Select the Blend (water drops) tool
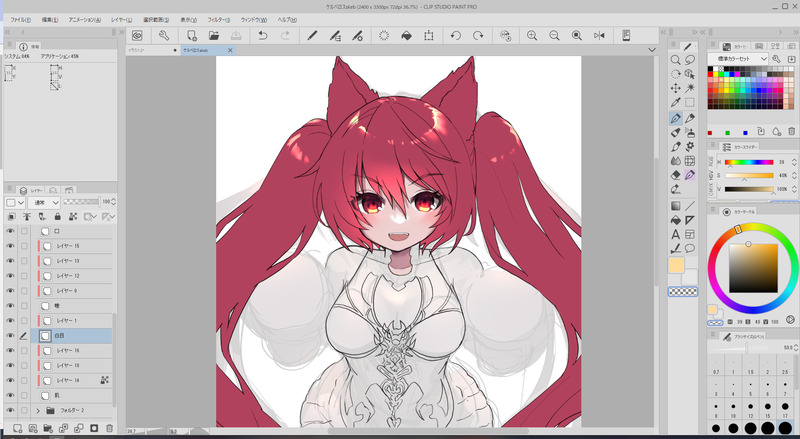This screenshot has width=800, height=439. 676,161
